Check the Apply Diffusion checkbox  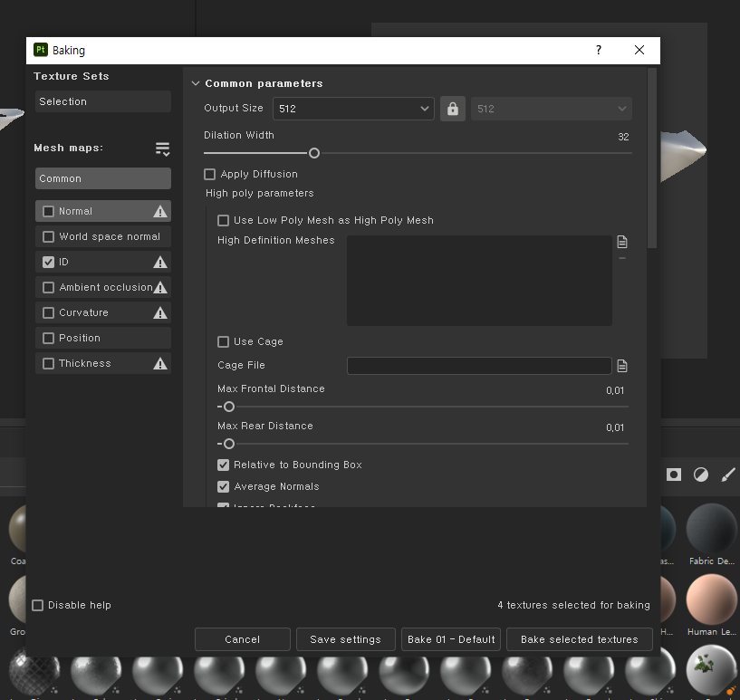(x=209, y=175)
